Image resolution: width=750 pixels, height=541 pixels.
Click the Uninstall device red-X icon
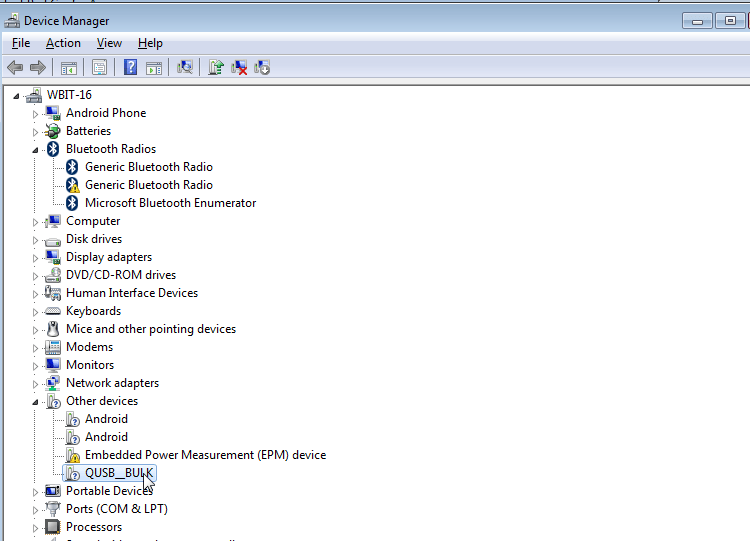pos(239,67)
